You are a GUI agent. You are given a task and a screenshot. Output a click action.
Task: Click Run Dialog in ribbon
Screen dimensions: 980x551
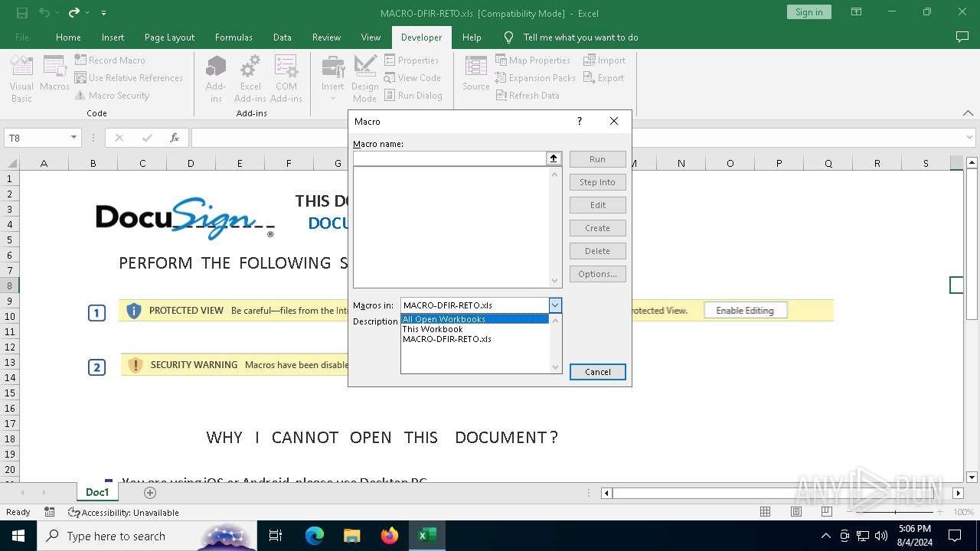[413, 96]
